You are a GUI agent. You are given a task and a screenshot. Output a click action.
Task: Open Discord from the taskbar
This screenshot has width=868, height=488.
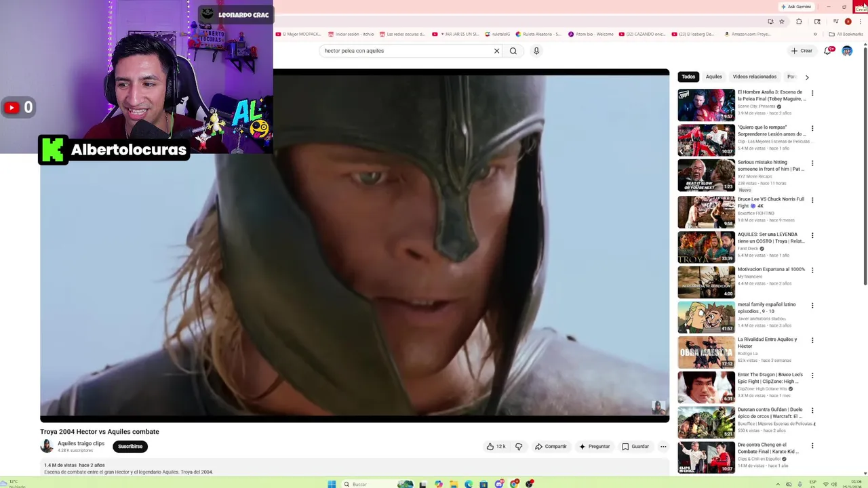click(499, 484)
